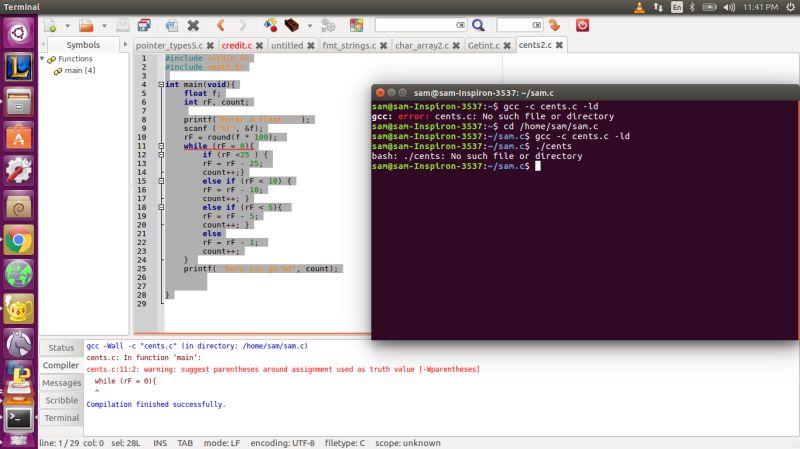Switch to pointer_types5.c tab
Screen dimensions: 800x449
tap(169, 45)
